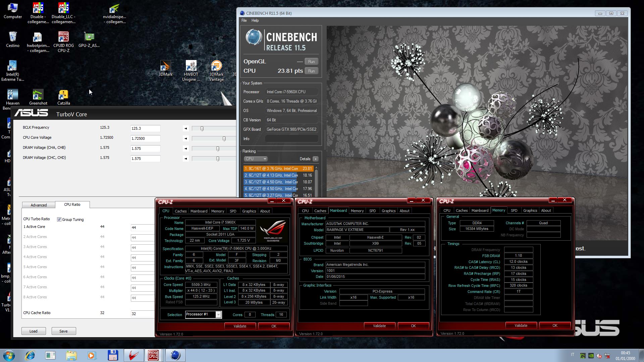
Task: Open Heaven Benchmark desktop icon
Action: pos(13,100)
